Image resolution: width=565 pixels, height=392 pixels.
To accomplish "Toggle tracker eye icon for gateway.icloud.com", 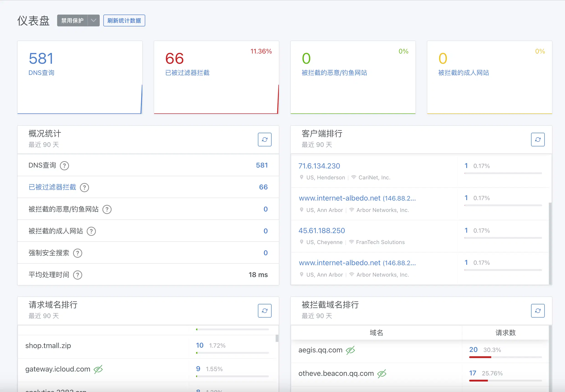I will (98, 369).
